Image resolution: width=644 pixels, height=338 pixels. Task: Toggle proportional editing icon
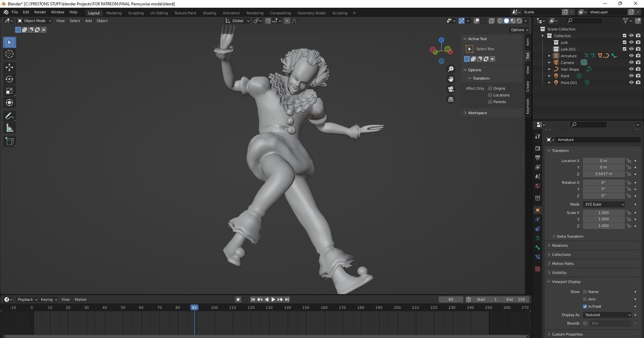[x=287, y=21]
